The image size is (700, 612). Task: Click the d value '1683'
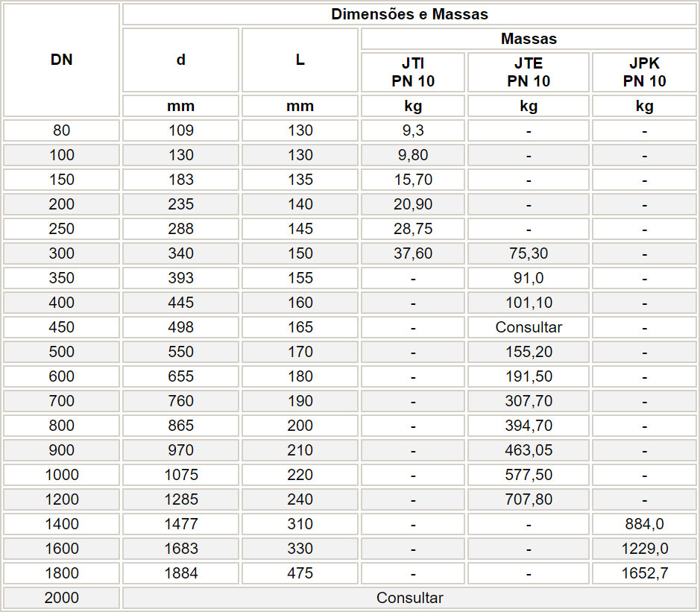pos(181,548)
